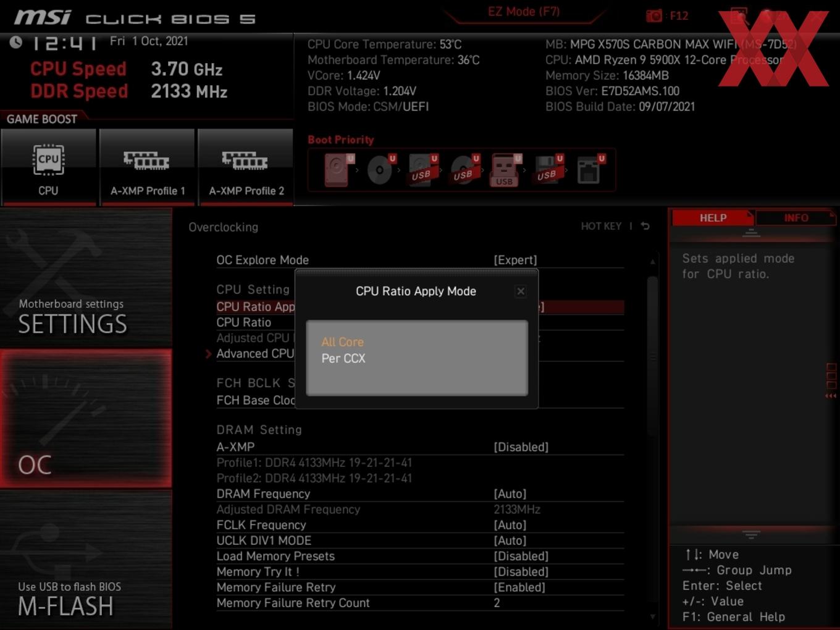Screen dimensions: 840x630
Task: Close the CPU Ratio Apply Mode dialog
Action: coord(521,291)
